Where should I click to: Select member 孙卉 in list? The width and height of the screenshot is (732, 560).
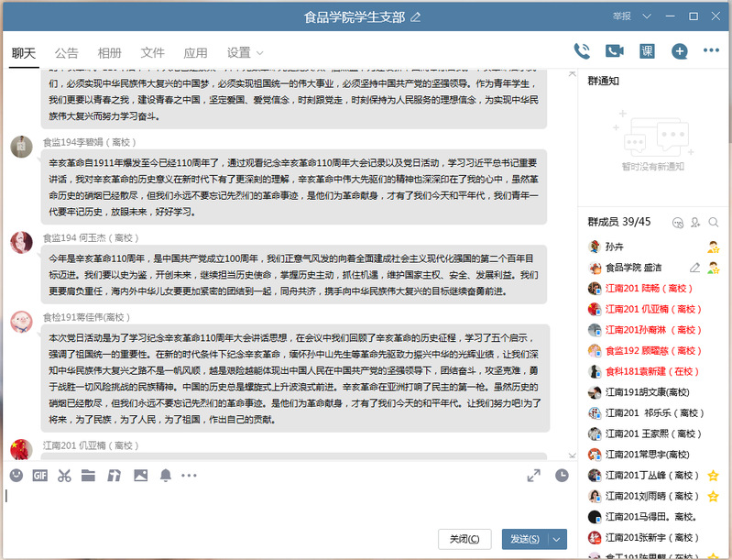pos(653,247)
